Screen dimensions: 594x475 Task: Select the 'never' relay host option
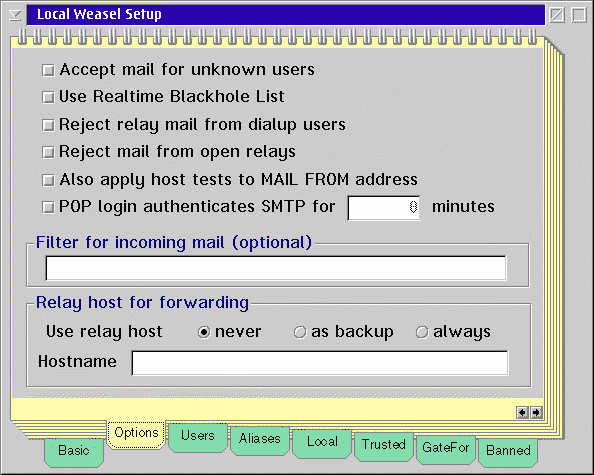[x=204, y=332]
